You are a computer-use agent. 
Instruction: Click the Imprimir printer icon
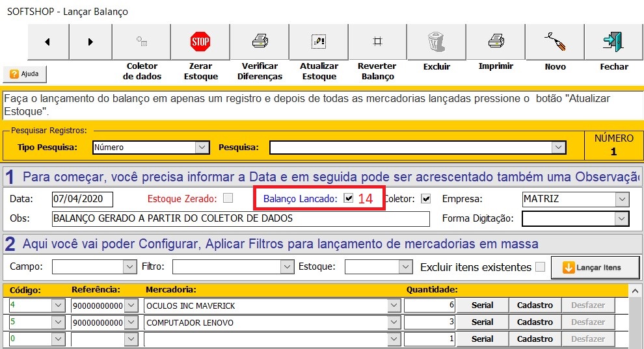(496, 42)
